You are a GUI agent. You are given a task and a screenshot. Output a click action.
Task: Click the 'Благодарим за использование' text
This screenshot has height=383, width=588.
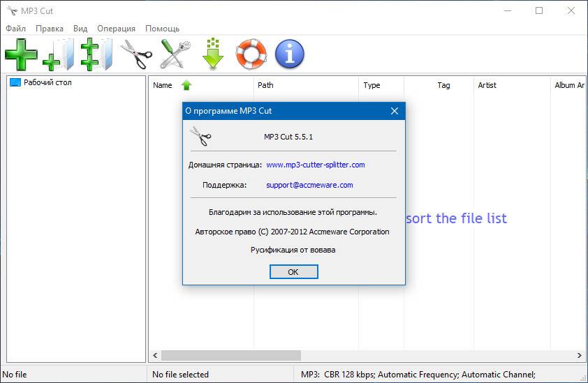click(293, 213)
